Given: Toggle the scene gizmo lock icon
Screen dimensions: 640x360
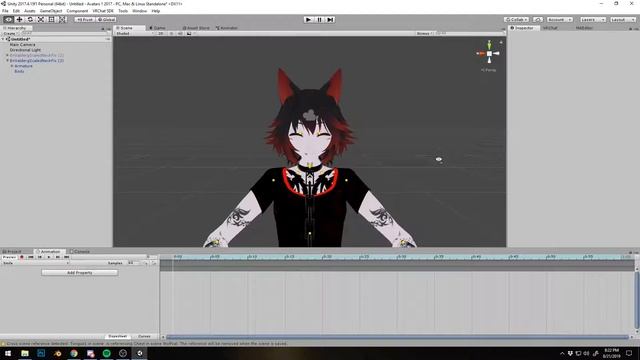Looking at the screenshot, I should 501,42.
